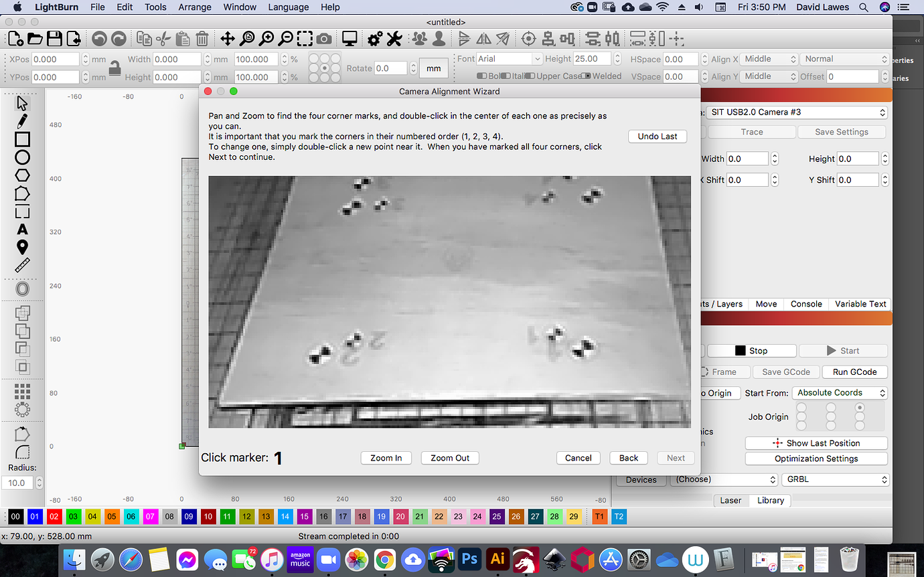This screenshot has width=924, height=577.
Task: Click Zoom In inside the alignment wizard
Action: [x=386, y=458]
